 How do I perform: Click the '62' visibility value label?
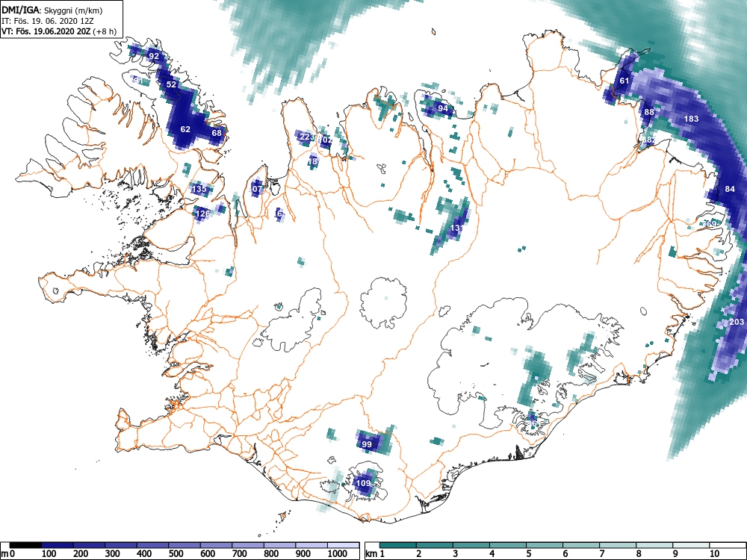click(x=185, y=129)
